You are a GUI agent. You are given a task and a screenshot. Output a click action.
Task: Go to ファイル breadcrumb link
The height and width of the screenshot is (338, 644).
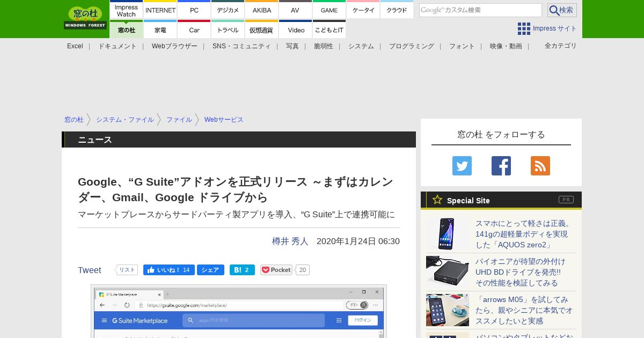179,120
